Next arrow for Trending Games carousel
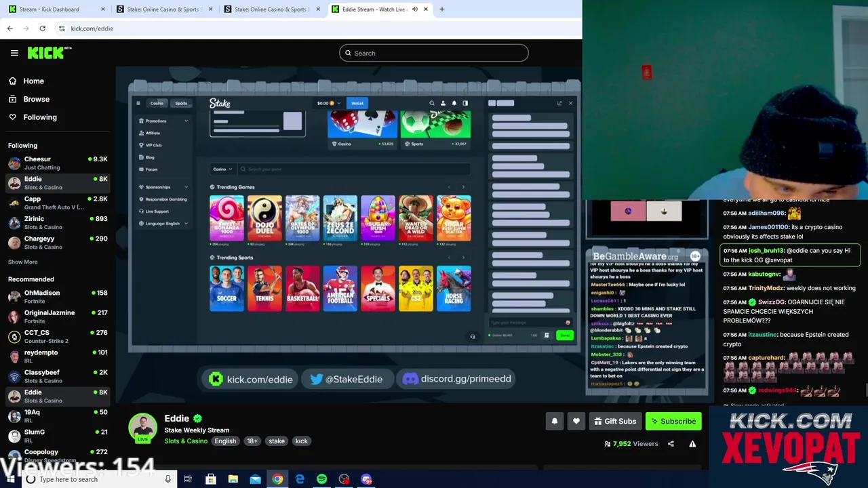This screenshot has height=488, width=868. [x=463, y=187]
